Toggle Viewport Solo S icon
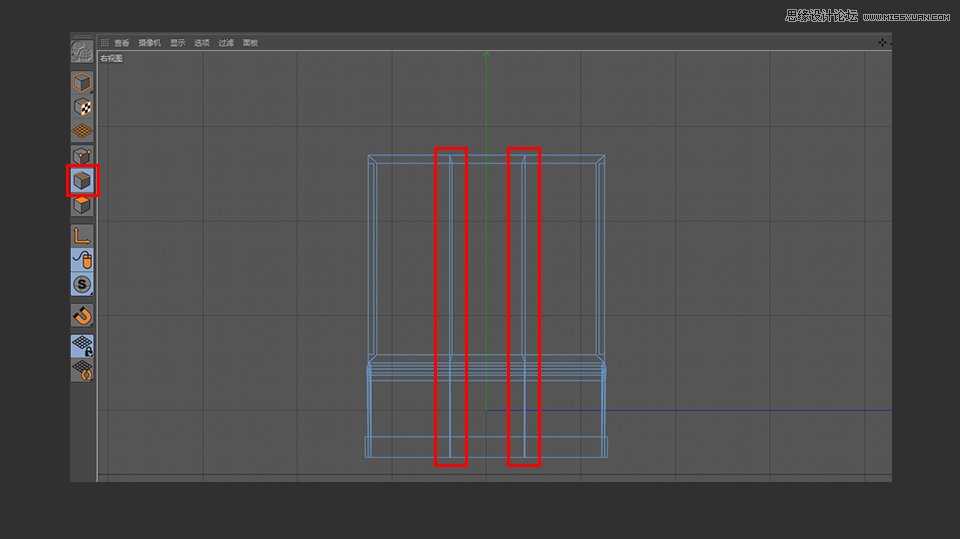The image size is (960, 539). point(82,285)
